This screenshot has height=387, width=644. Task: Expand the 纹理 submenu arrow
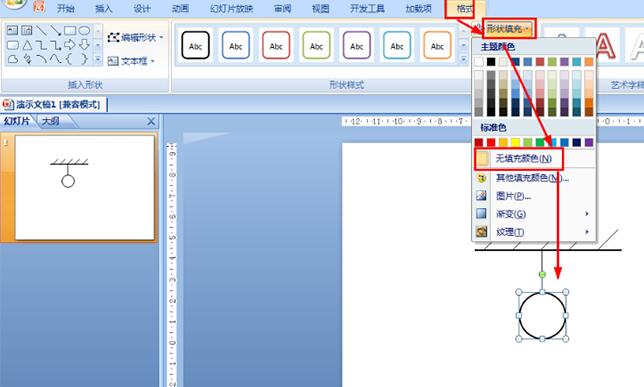[x=586, y=232]
